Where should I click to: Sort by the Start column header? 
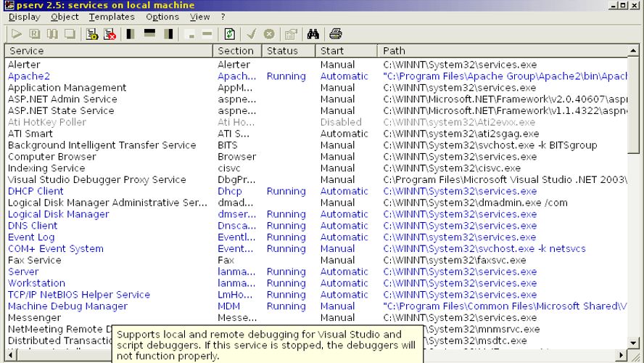coord(346,51)
